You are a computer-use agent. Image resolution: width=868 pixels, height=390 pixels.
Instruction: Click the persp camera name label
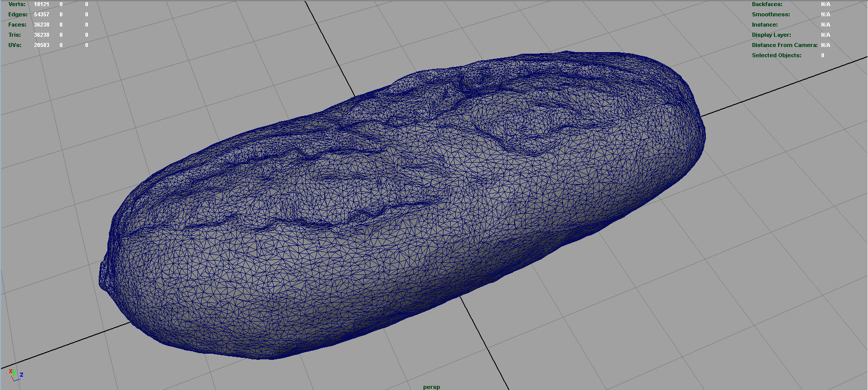pos(432,387)
